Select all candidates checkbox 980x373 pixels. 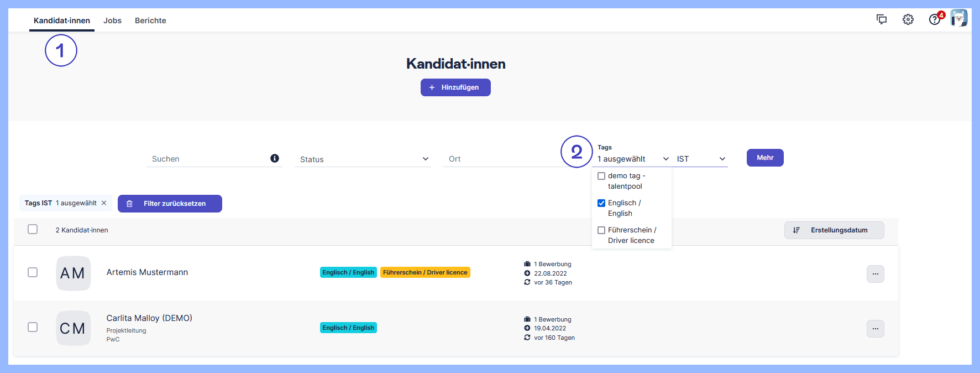(x=33, y=229)
